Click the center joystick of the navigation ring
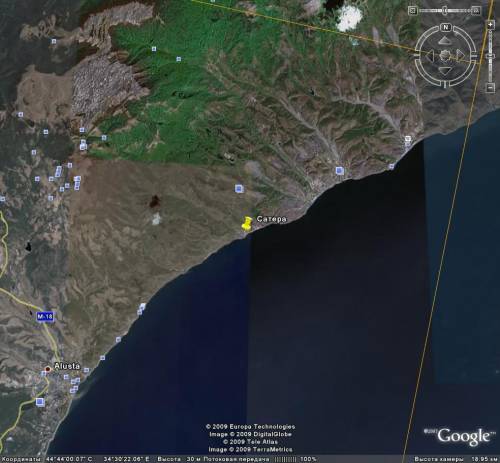 tap(445, 55)
